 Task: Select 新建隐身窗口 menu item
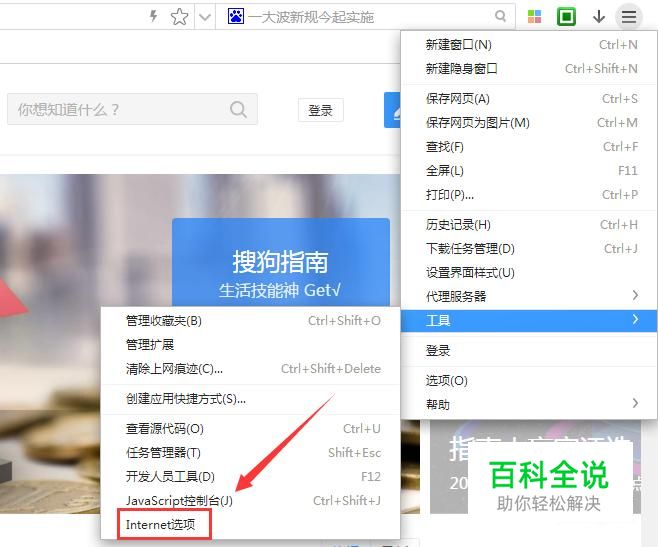529,68
